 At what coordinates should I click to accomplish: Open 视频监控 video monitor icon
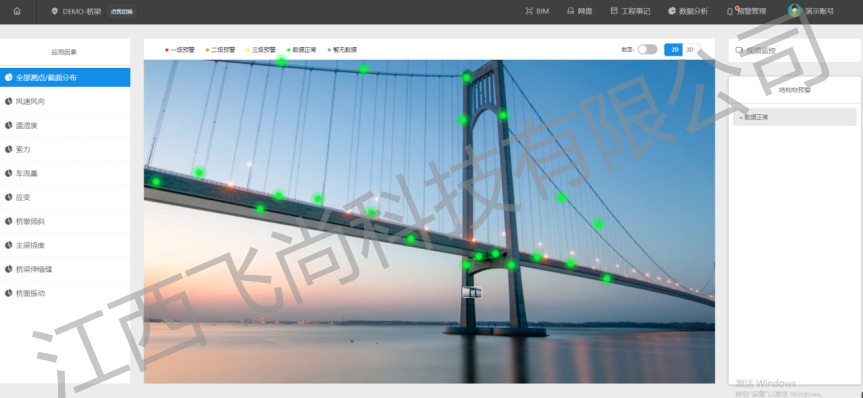tap(739, 50)
